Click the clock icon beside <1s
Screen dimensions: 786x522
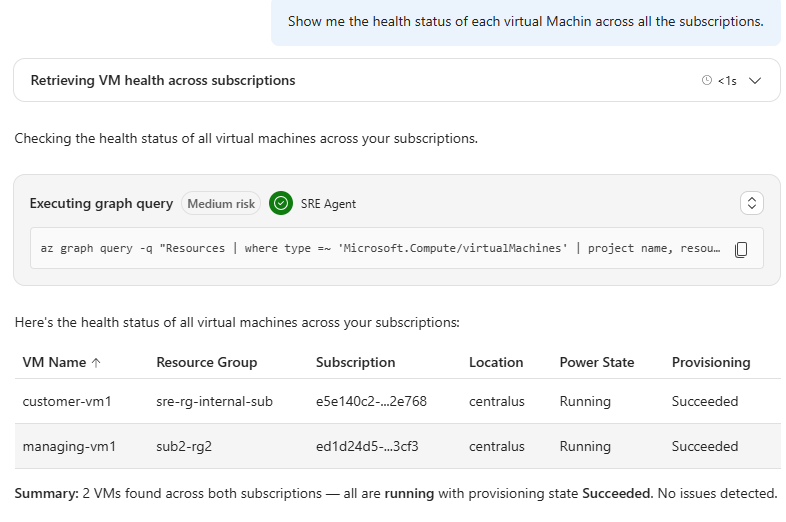click(x=707, y=80)
